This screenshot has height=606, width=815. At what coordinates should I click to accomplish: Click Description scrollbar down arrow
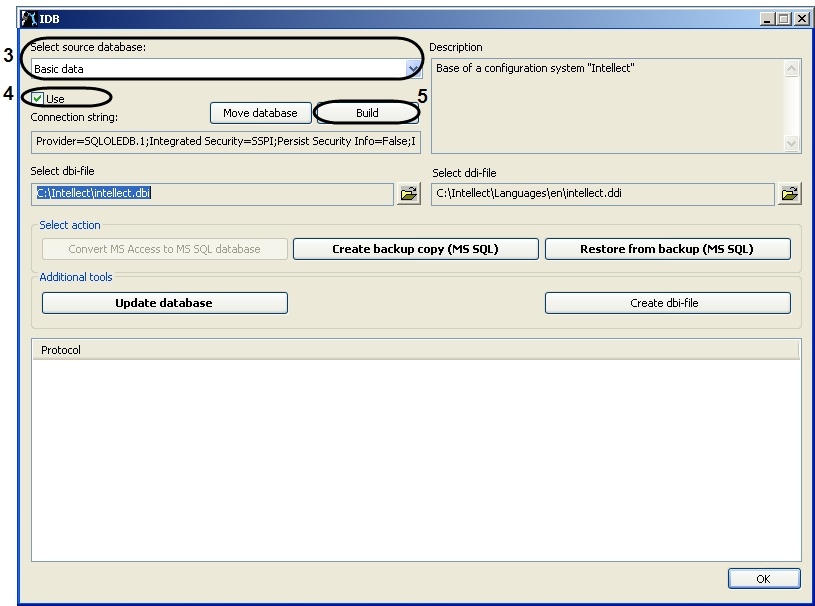[791, 143]
